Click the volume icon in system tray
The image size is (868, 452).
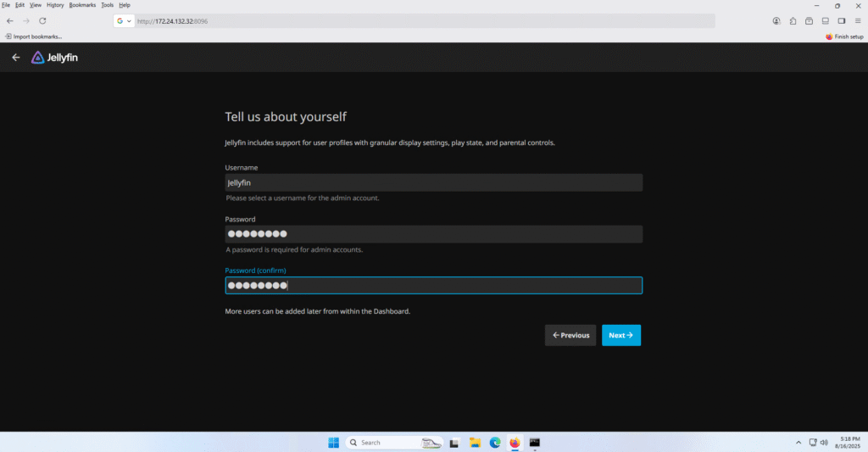tap(824, 443)
